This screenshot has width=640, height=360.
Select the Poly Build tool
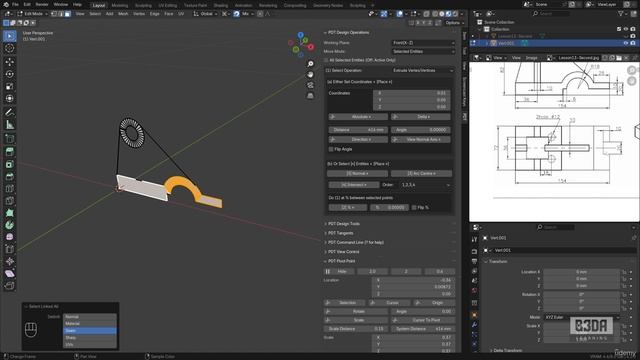9,213
